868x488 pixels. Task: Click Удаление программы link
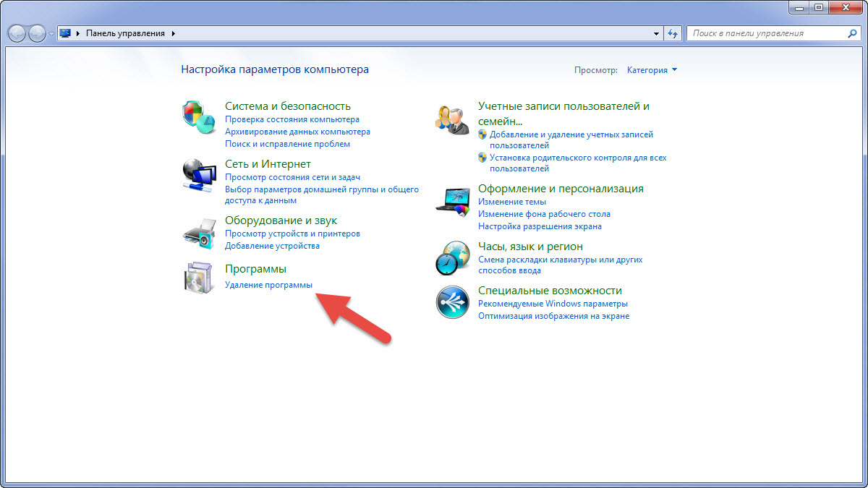268,285
